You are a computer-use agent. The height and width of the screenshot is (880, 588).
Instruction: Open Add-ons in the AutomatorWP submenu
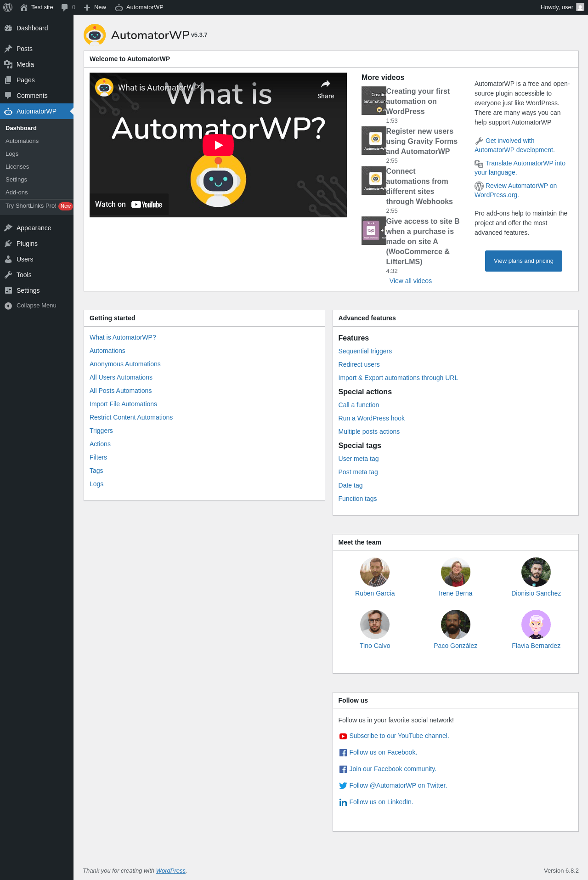tap(17, 193)
